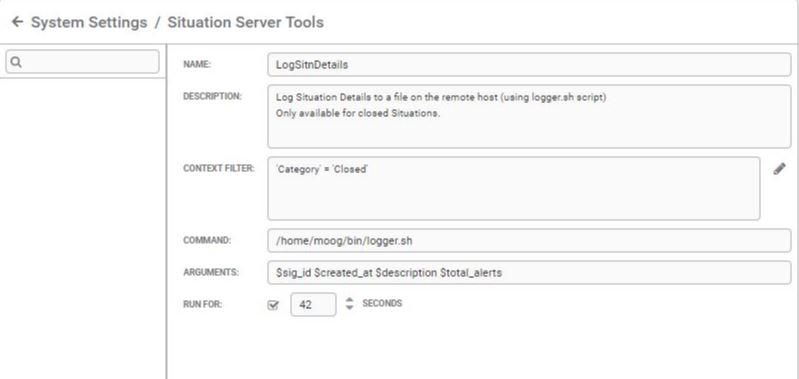Click the CONTEXT FILTER label
Image resolution: width=799 pixels, height=379 pixels.
point(219,169)
